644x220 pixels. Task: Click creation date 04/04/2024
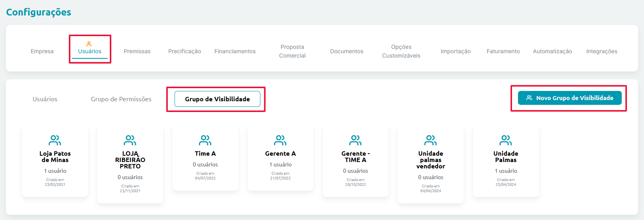431,191
